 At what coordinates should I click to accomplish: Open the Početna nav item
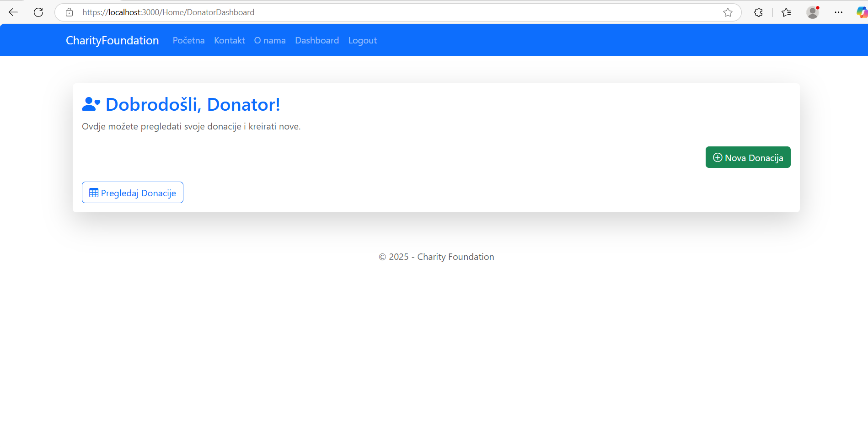pyautogui.click(x=189, y=40)
